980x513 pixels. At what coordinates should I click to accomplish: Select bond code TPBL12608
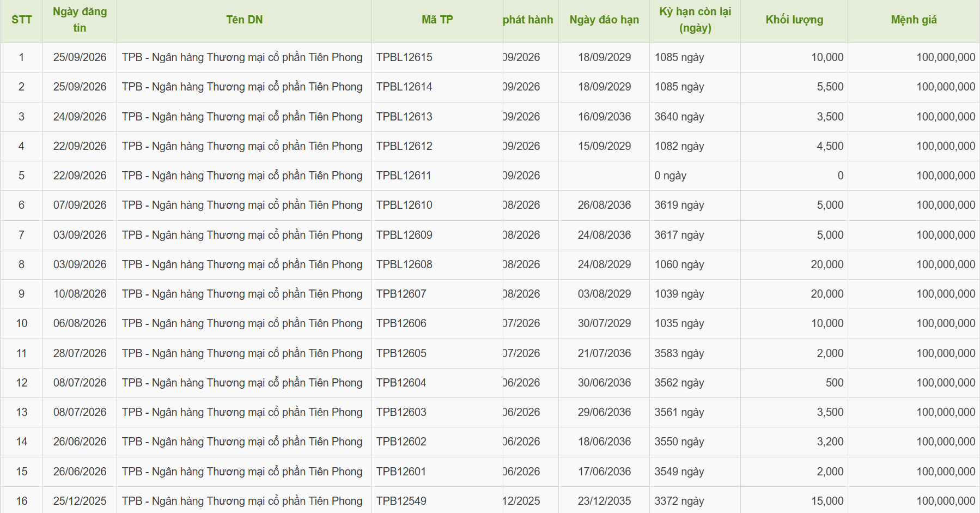[404, 264]
